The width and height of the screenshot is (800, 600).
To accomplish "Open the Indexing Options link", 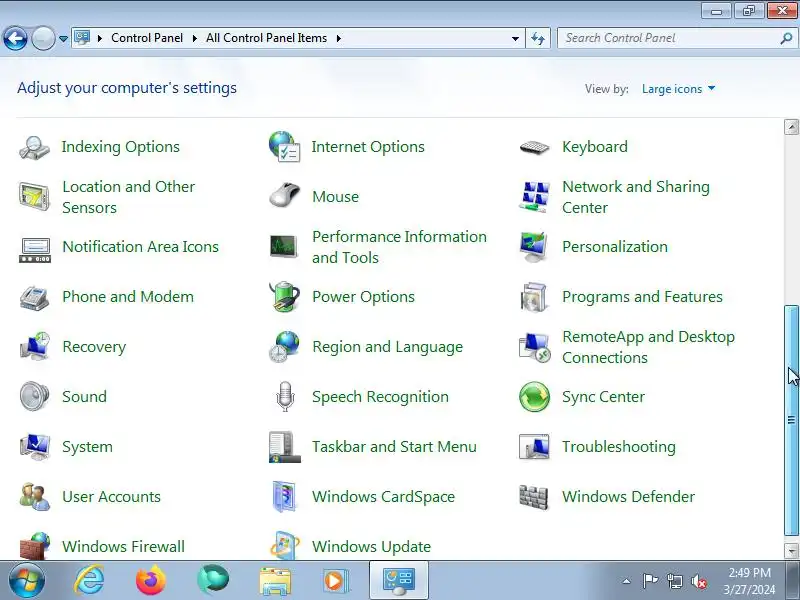I will click(x=120, y=147).
